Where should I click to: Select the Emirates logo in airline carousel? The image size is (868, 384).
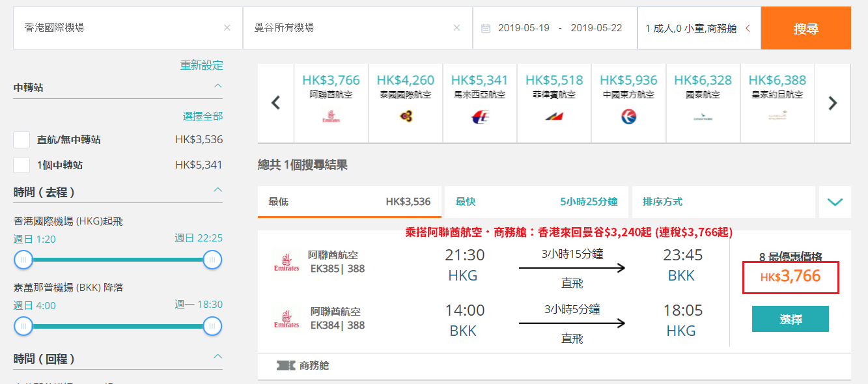click(331, 117)
